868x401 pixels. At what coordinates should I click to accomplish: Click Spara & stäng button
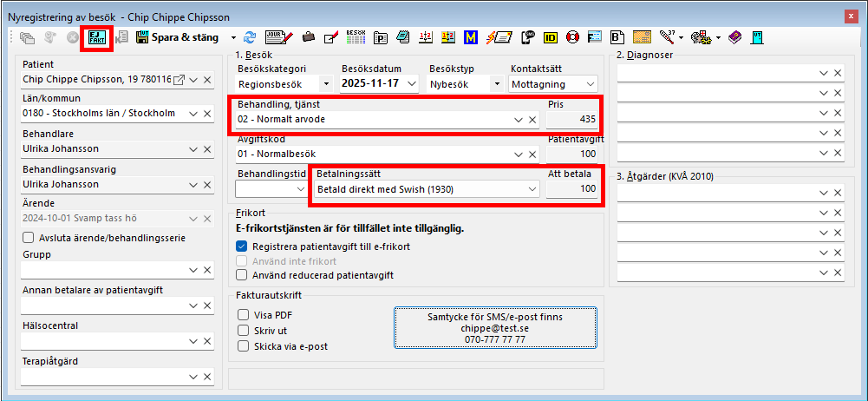(177, 37)
